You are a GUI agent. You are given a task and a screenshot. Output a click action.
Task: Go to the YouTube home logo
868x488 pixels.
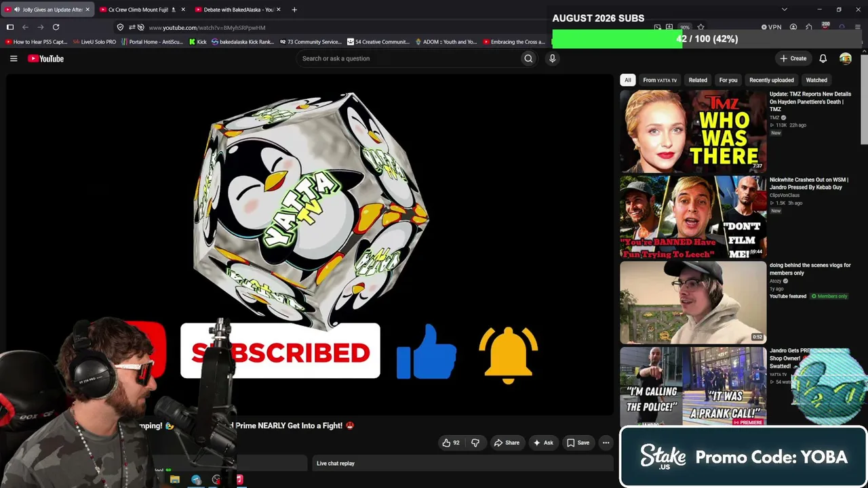click(x=46, y=59)
